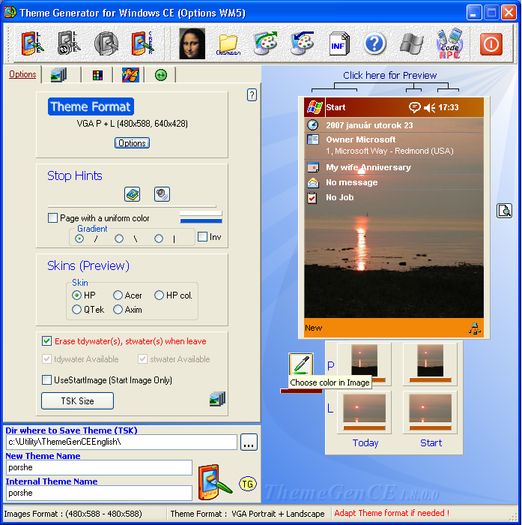Click the gray PDA film toolbar icon
Screen dimensions: 522x525
tap(69, 44)
